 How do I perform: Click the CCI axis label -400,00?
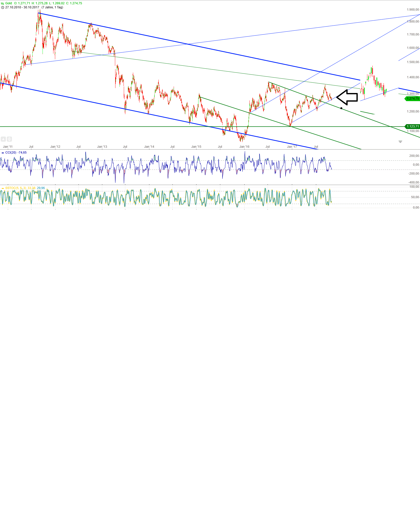coord(414,182)
